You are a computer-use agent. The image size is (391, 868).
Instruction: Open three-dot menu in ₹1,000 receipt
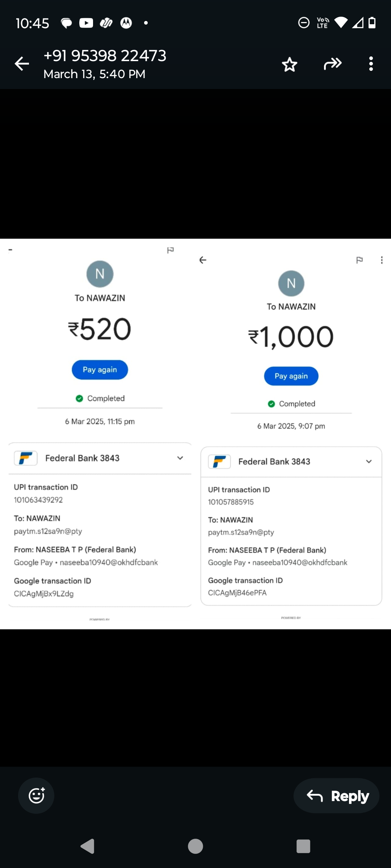pyautogui.click(x=382, y=260)
